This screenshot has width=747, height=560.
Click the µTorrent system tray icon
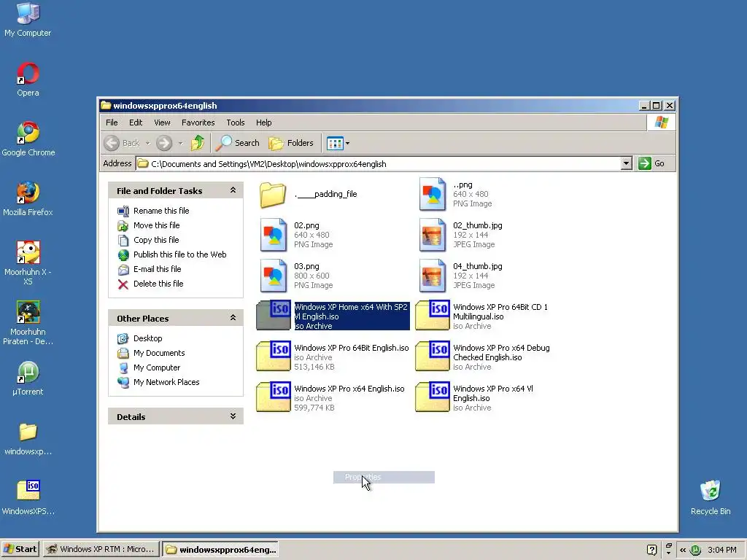pos(696,550)
